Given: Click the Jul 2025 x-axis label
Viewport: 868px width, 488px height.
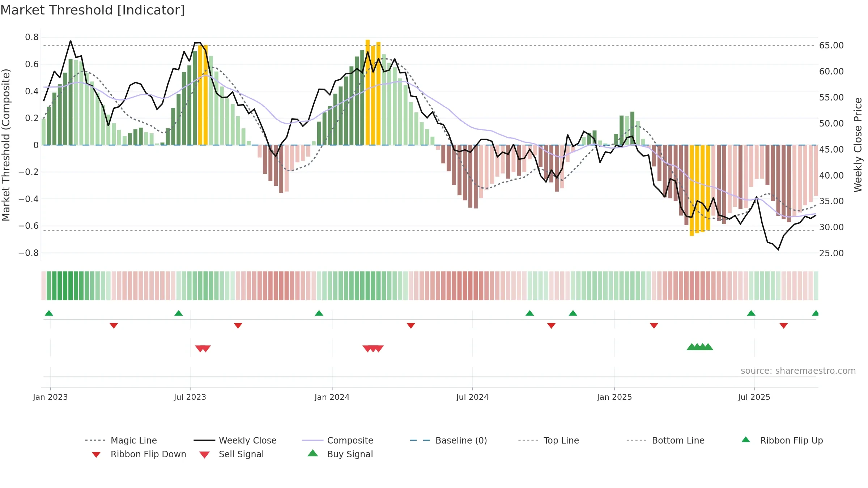Looking at the screenshot, I should point(754,397).
